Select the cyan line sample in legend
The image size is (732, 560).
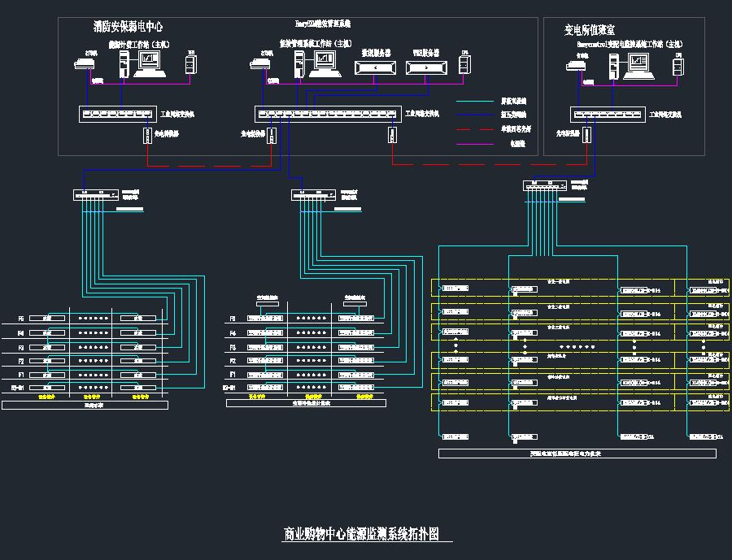click(x=475, y=102)
